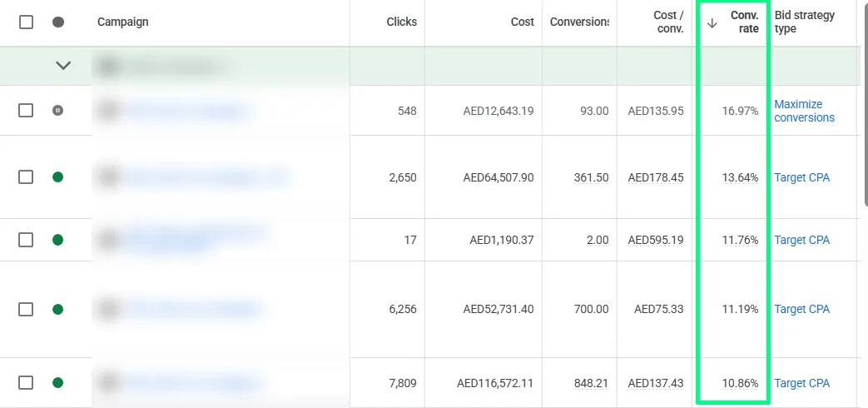
Task: Click the 361.50 conversions value
Action: pos(591,177)
